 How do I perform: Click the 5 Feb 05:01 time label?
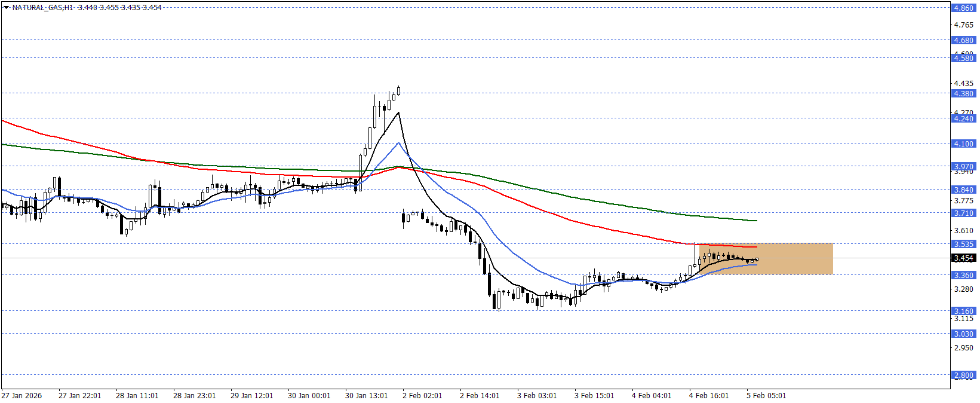766,396
